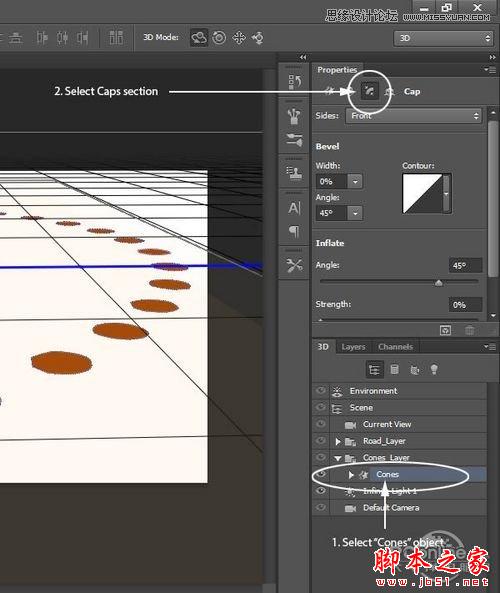Click the Inflate Angle 45° field
500x593 pixels.
tap(465, 265)
